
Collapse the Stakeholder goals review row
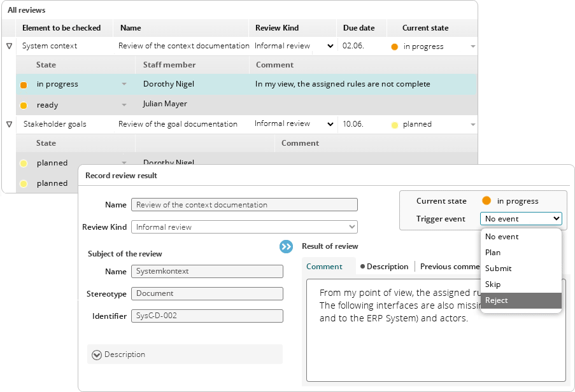coord(9,125)
